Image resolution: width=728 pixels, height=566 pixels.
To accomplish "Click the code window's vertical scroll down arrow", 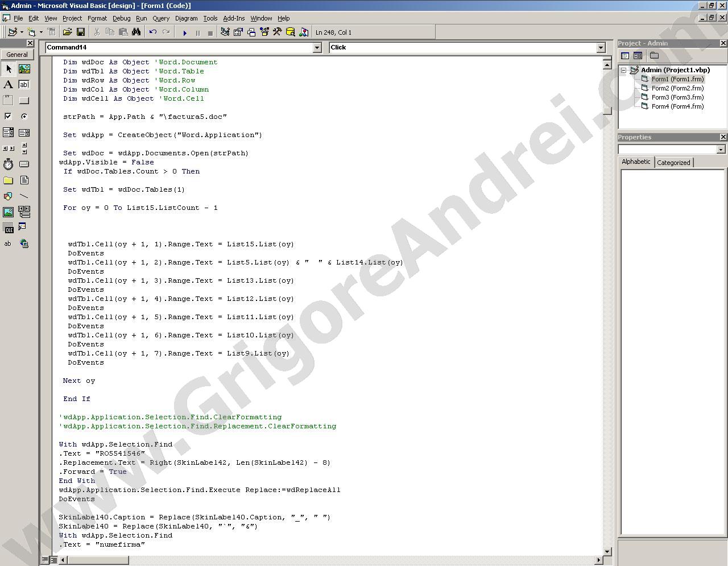I will point(607,551).
